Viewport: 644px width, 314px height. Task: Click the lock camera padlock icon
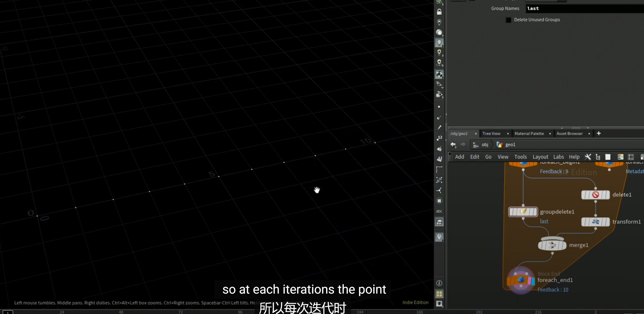click(x=439, y=11)
